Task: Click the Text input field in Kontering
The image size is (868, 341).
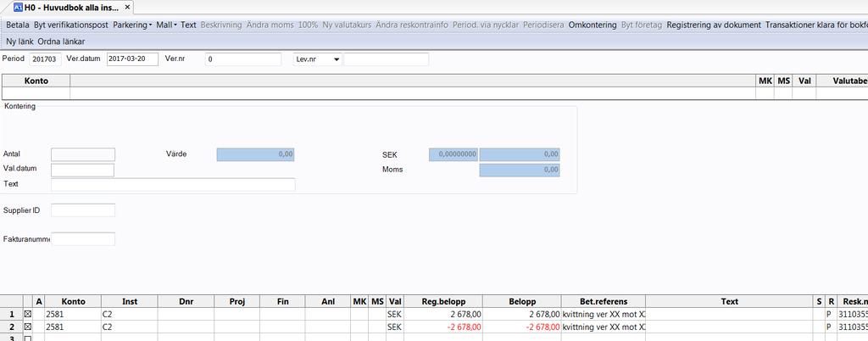Action: coord(173,184)
